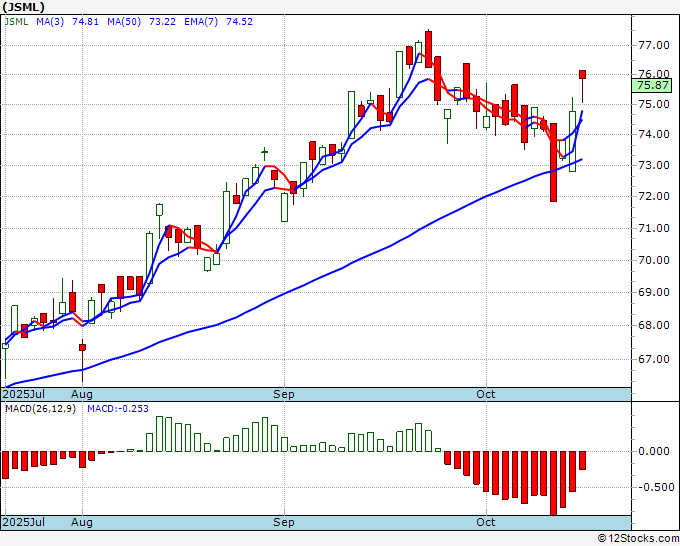The image size is (680, 546).
Task: Click the 2025Jul label on MACD axis
Action: 24,522
